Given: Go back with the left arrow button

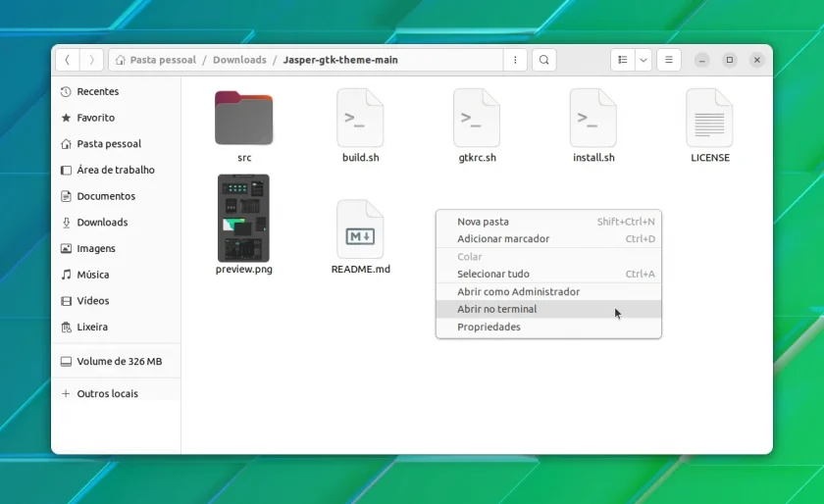Looking at the screenshot, I should tap(68, 60).
